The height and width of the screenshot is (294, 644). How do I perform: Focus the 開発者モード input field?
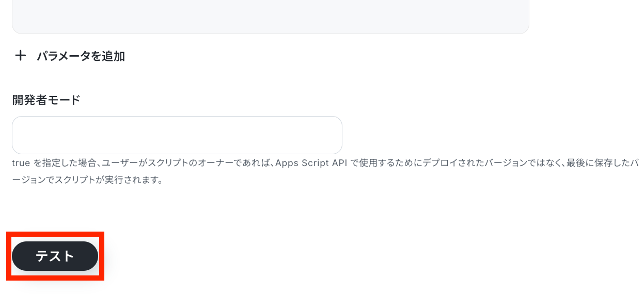pyautogui.click(x=177, y=135)
